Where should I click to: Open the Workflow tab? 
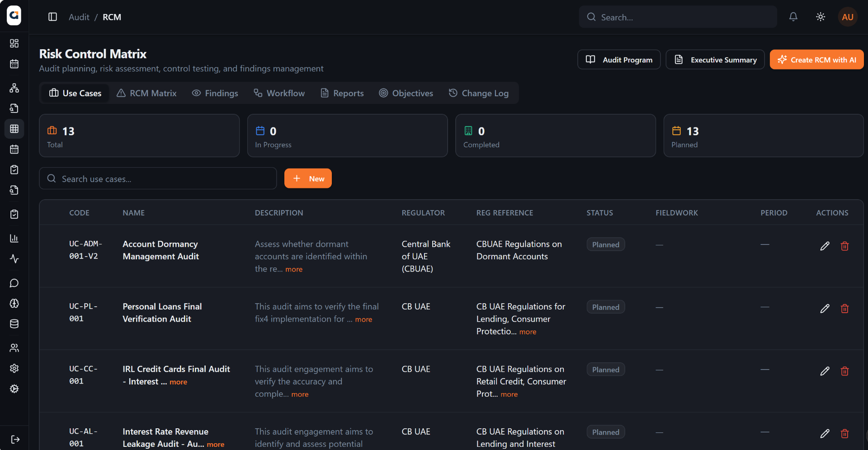coord(279,93)
